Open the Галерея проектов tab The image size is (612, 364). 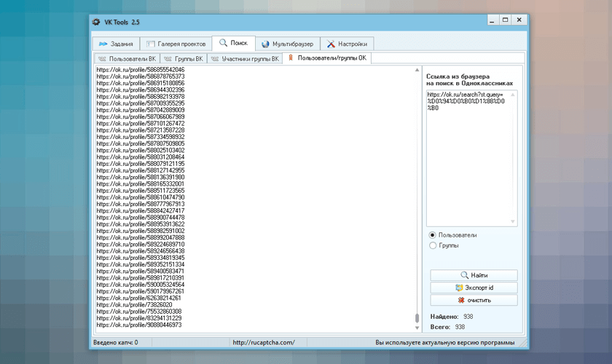tap(176, 44)
